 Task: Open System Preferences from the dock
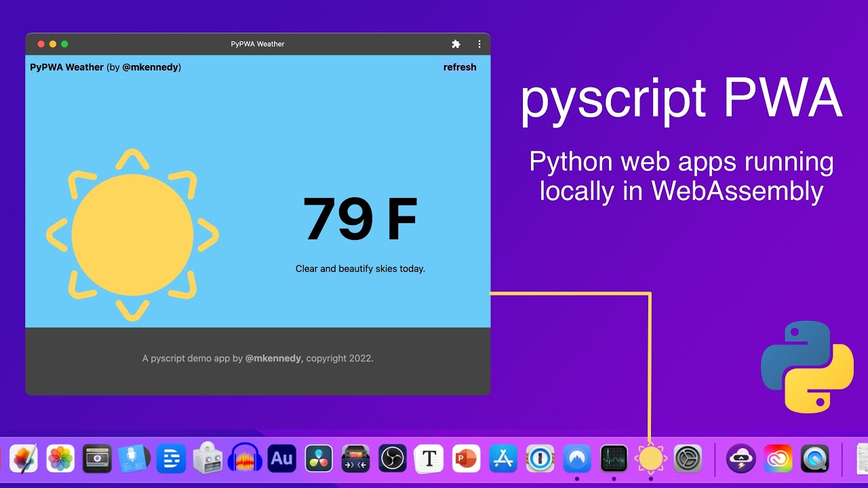[x=688, y=459]
